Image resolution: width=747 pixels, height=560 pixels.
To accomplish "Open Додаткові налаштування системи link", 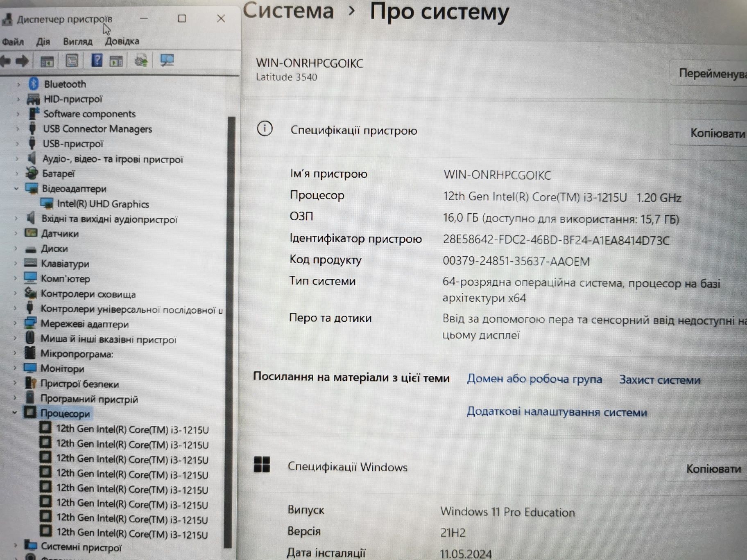I will click(557, 412).
